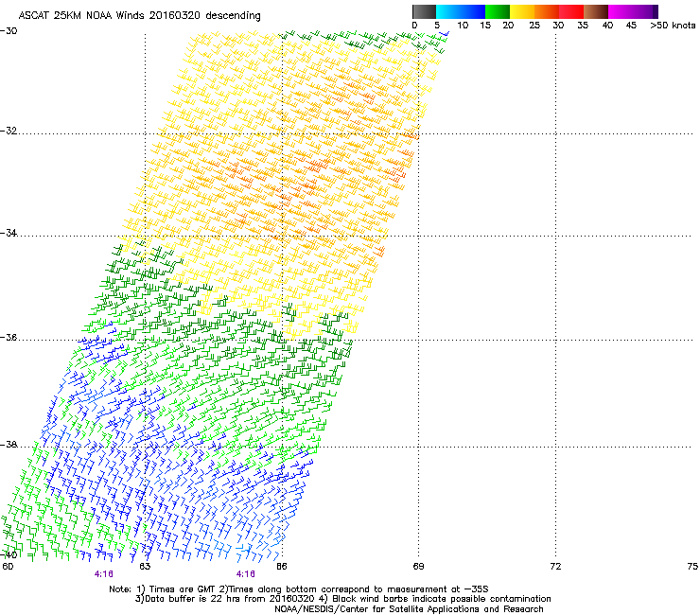Click the latitude axis label '-34'
This screenshot has height=615, width=700.
9,233
